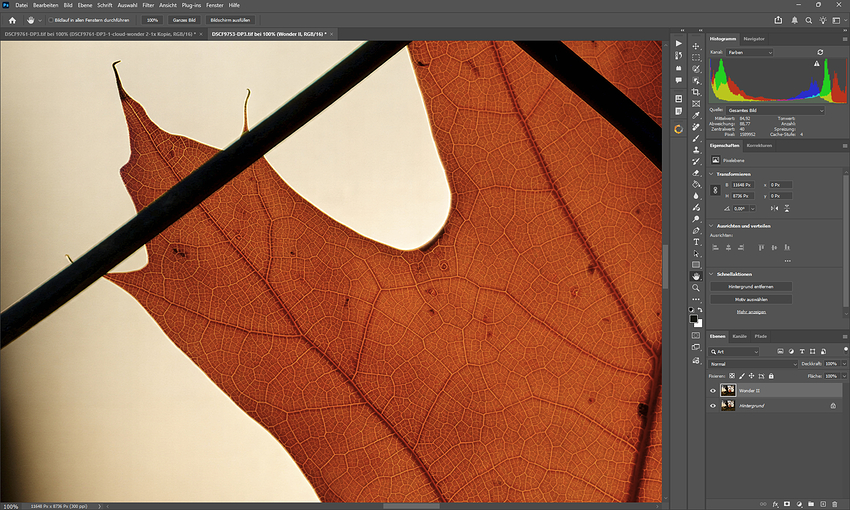This screenshot has width=850, height=510.
Task: Select the Zoom tool in toolbar
Action: click(x=696, y=288)
